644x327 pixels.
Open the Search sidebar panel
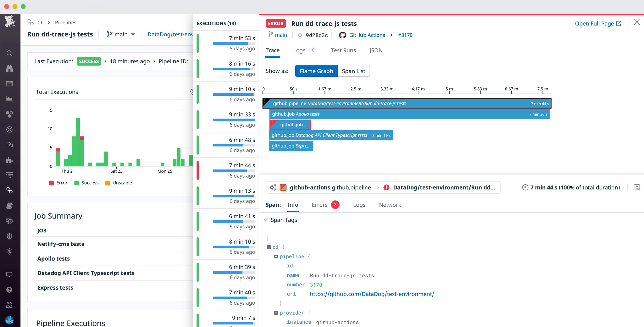[9, 53]
